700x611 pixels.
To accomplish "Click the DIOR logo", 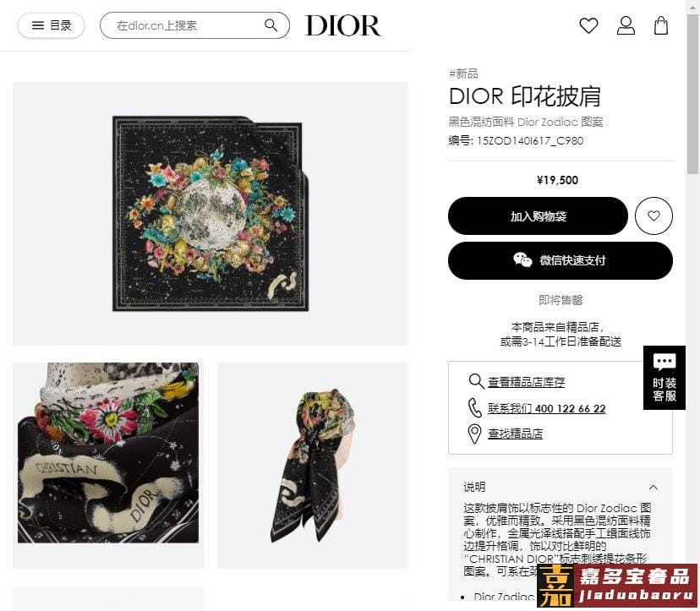I will pyautogui.click(x=343, y=25).
